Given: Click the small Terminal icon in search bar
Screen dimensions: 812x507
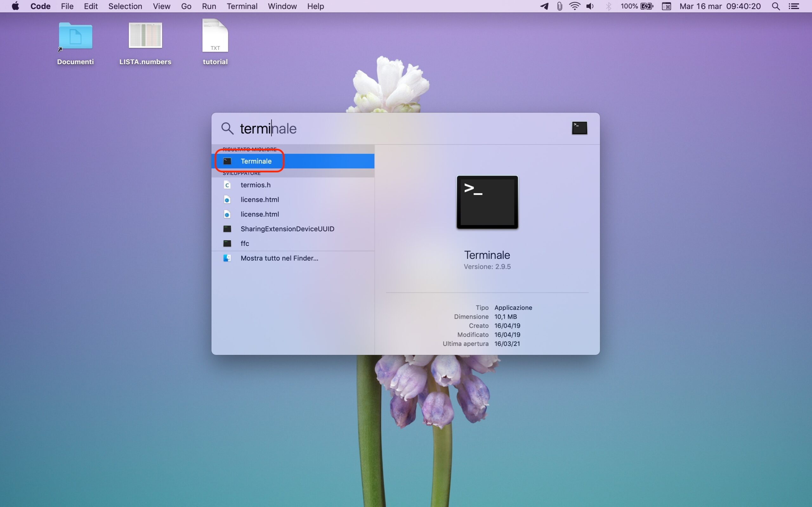Looking at the screenshot, I should tap(579, 128).
